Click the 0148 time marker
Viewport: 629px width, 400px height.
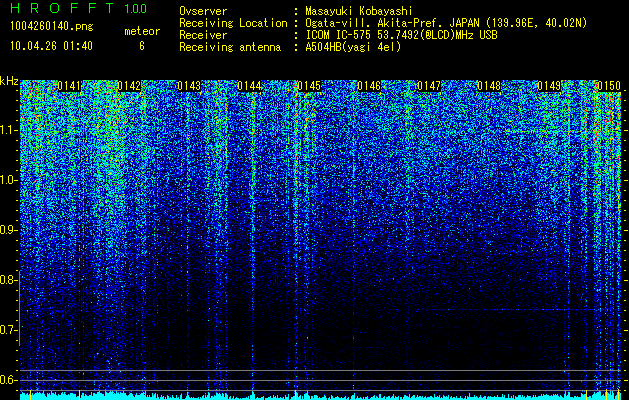click(489, 86)
